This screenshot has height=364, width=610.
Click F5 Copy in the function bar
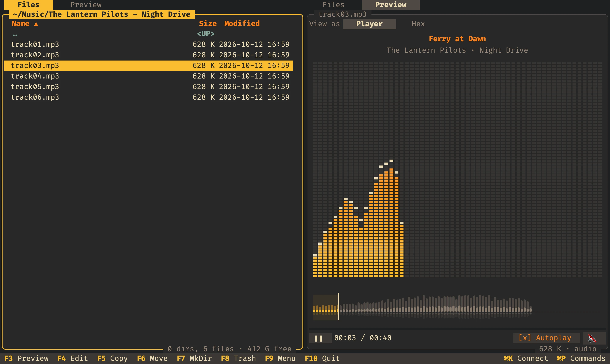[x=112, y=358]
